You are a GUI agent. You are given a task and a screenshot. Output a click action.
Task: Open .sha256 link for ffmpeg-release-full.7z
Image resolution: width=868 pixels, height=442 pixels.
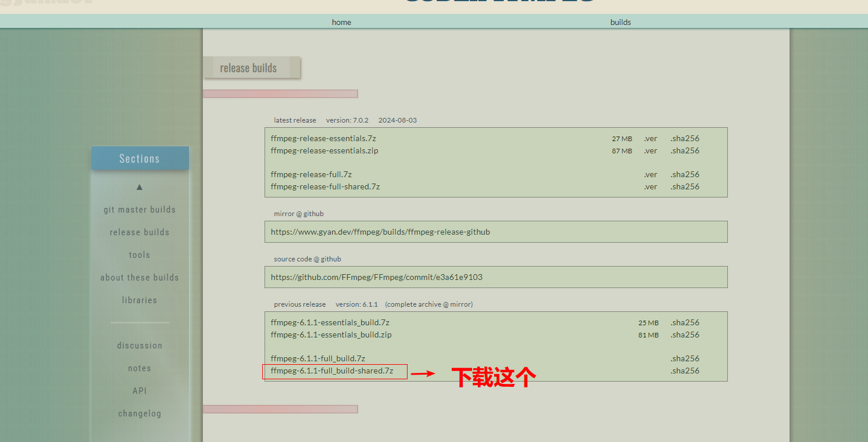click(685, 174)
